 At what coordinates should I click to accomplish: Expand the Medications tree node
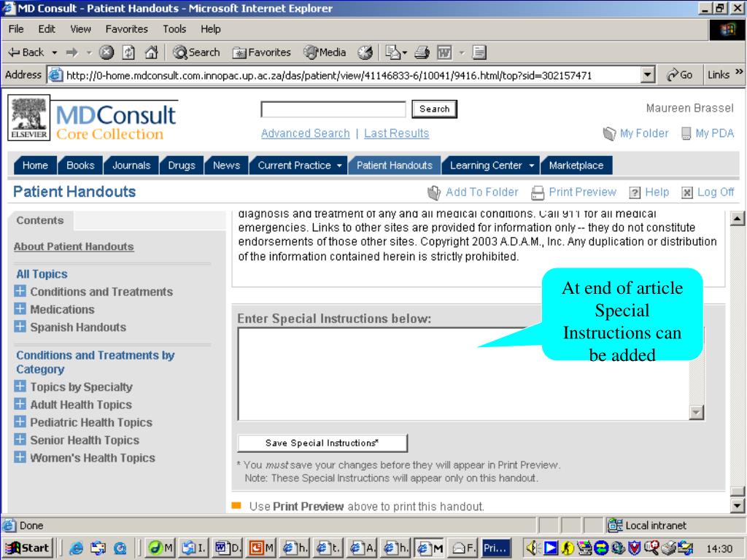pos(20,308)
